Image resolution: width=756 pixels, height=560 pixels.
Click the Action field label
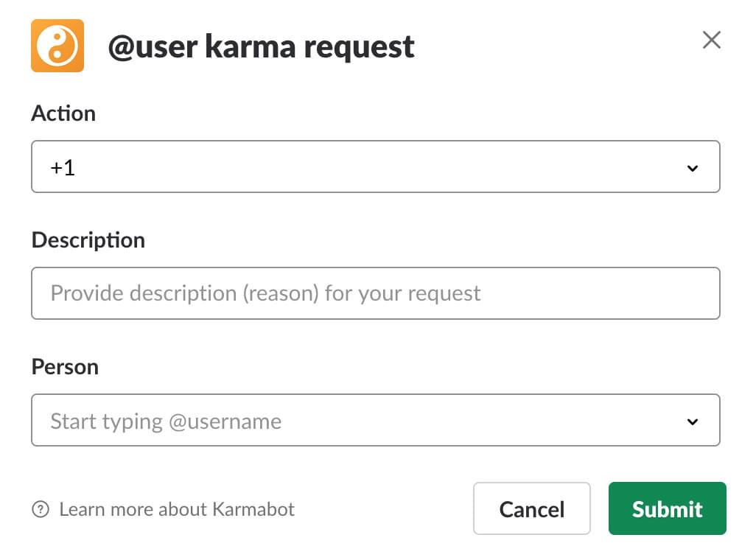tap(63, 113)
